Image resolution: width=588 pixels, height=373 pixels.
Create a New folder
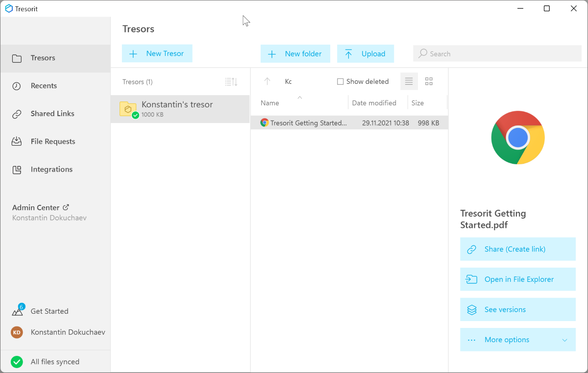(x=295, y=54)
